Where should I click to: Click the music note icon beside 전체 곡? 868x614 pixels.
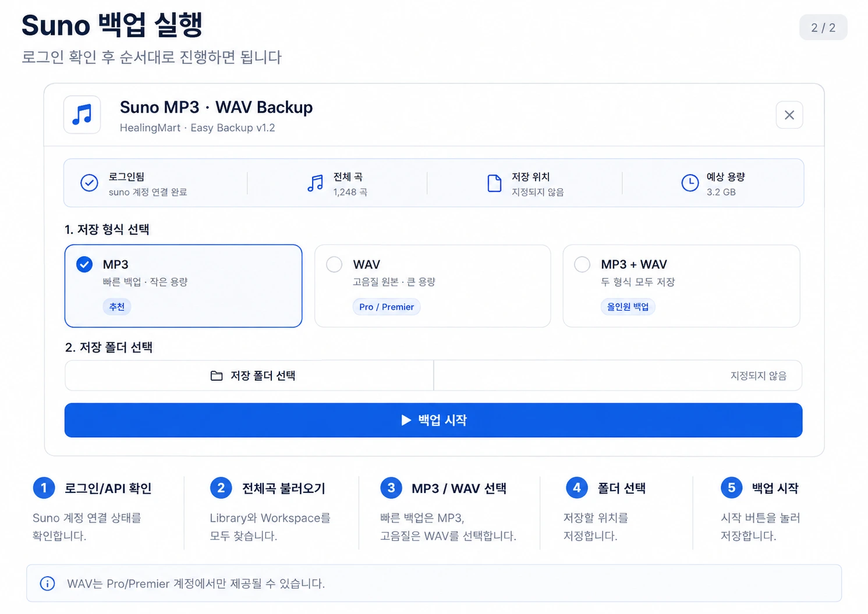[316, 183]
